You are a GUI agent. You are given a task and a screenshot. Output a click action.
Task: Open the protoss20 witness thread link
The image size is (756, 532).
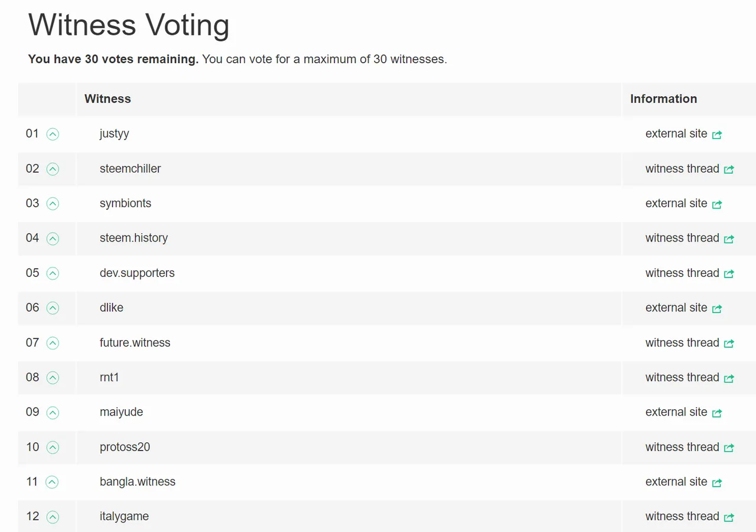682,447
